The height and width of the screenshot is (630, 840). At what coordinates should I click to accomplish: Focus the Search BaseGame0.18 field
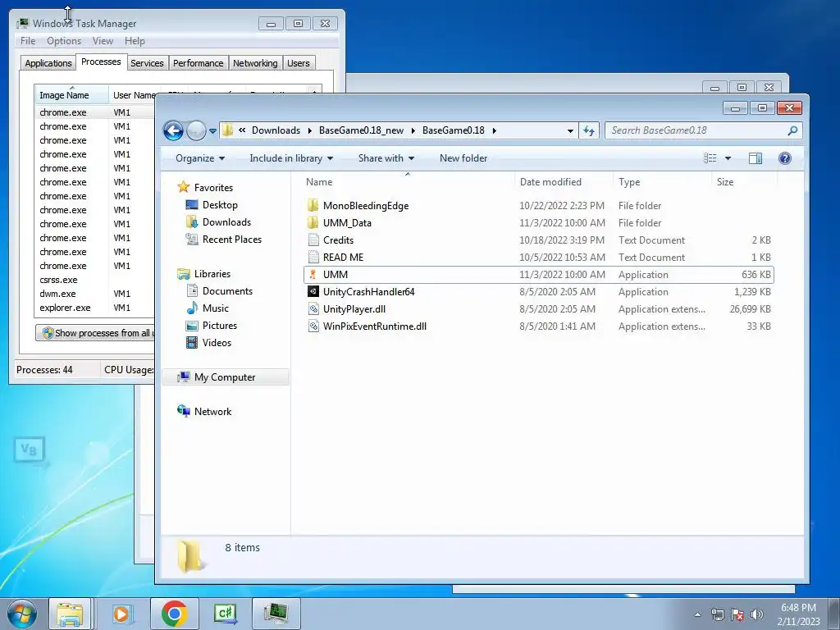(703, 130)
